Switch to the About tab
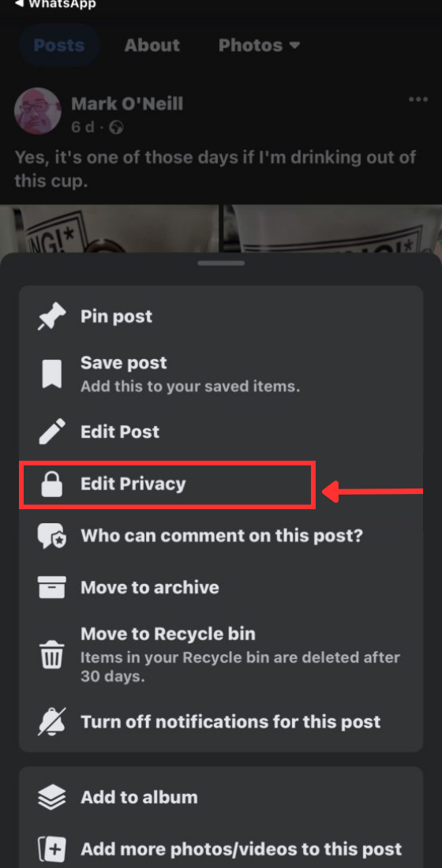The height and width of the screenshot is (868, 442). pos(152,46)
